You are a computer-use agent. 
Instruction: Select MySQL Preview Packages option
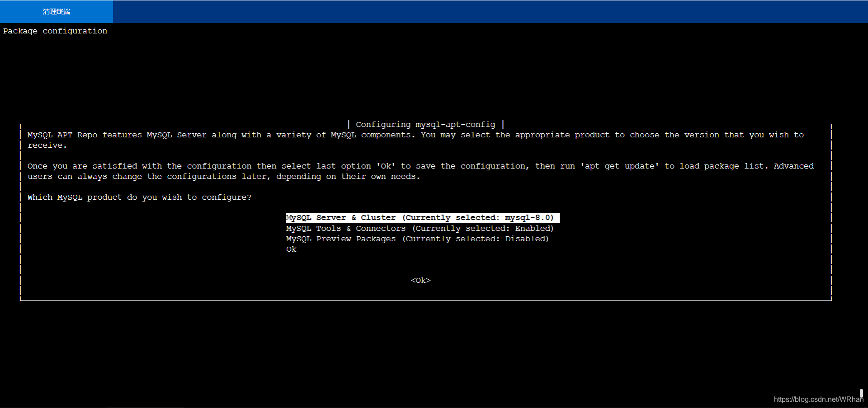pos(417,239)
